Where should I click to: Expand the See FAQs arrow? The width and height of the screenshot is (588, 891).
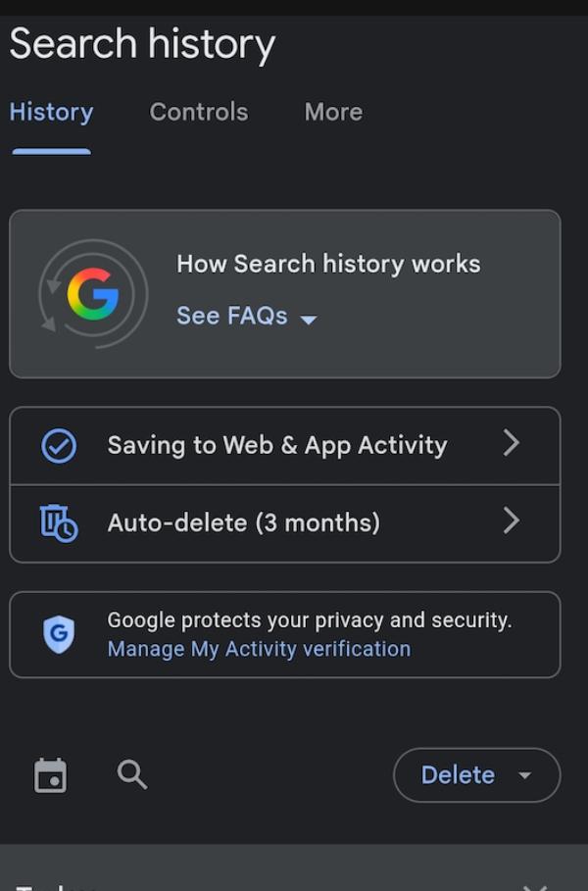click(x=309, y=319)
